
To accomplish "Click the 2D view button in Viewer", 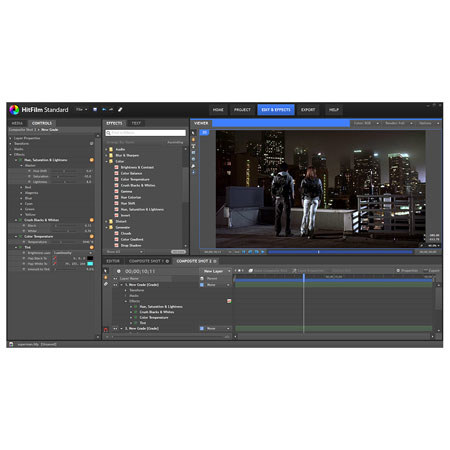I will pyautogui.click(x=204, y=133).
